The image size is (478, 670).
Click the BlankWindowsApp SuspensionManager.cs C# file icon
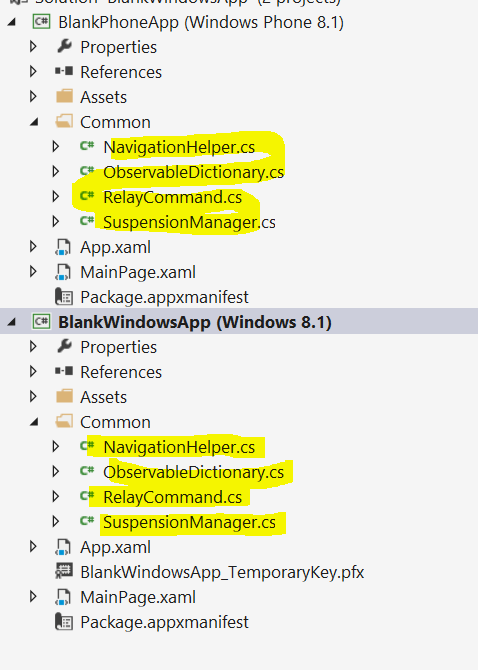pos(87,521)
